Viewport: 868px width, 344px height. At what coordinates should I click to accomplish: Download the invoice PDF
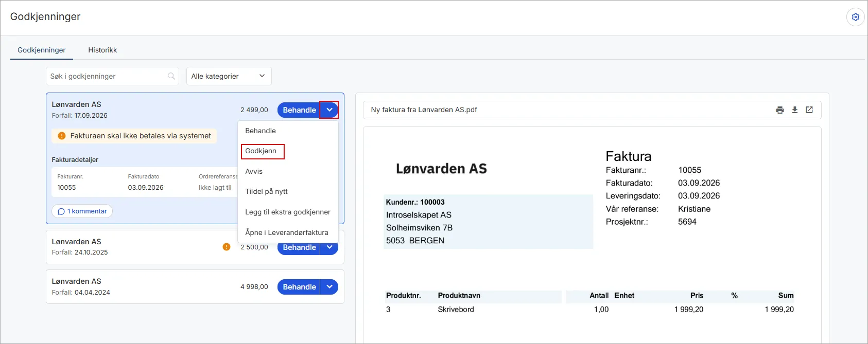795,110
